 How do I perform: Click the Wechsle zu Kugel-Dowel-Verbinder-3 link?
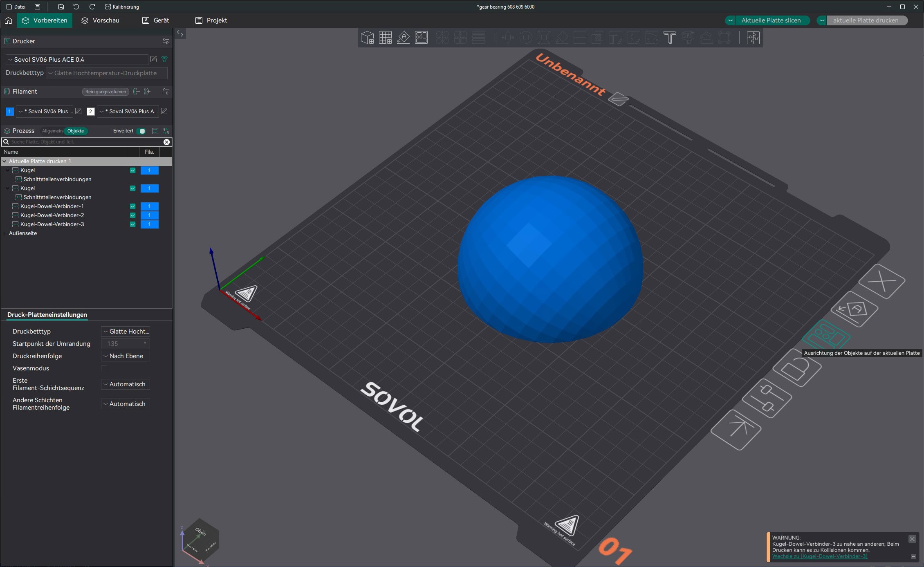819,556
